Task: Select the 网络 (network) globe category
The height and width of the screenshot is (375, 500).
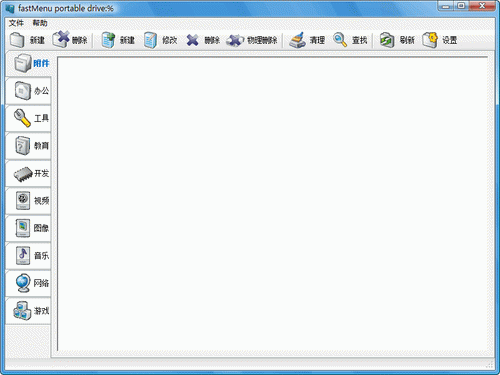Action: coord(29,283)
